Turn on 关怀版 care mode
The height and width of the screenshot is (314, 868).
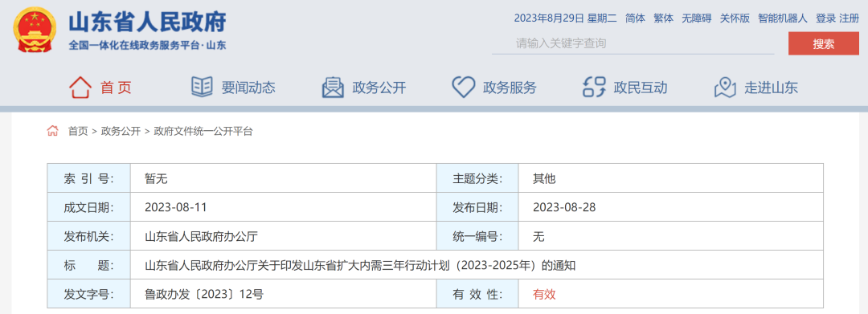735,18
